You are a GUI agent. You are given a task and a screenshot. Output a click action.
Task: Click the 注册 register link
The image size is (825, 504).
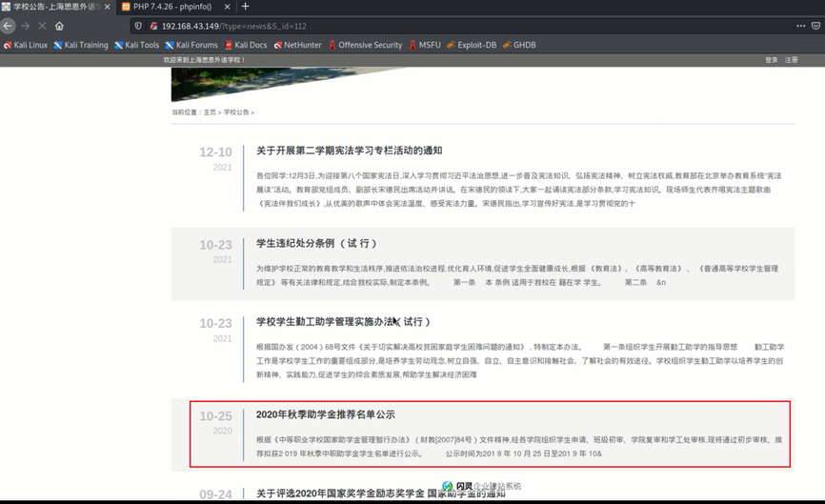tap(792, 60)
